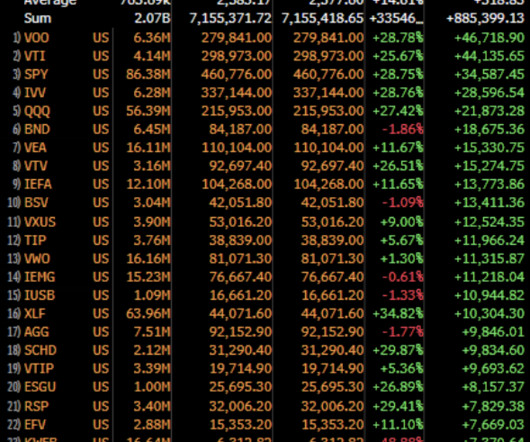The width and height of the screenshot is (530, 442).
Task: Click VOO value 279,841.00 in first amount column
Action: [236, 38]
